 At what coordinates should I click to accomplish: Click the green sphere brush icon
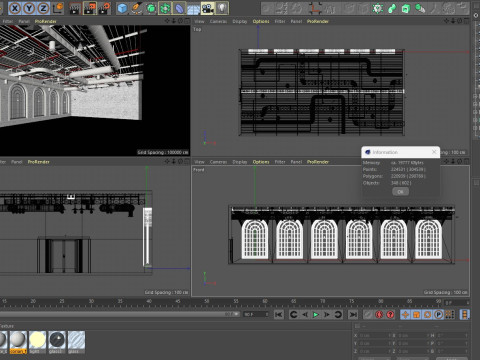[x=420, y=8]
